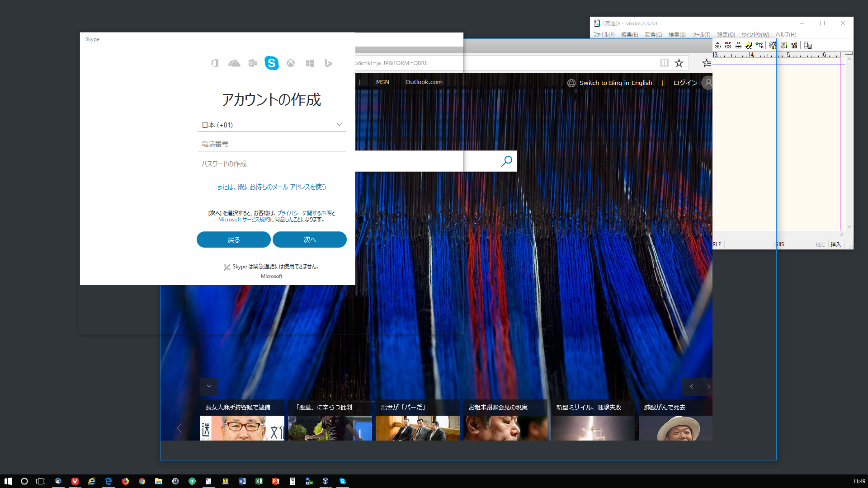
Task: Launch Firefox from the taskbar
Action: point(125,481)
